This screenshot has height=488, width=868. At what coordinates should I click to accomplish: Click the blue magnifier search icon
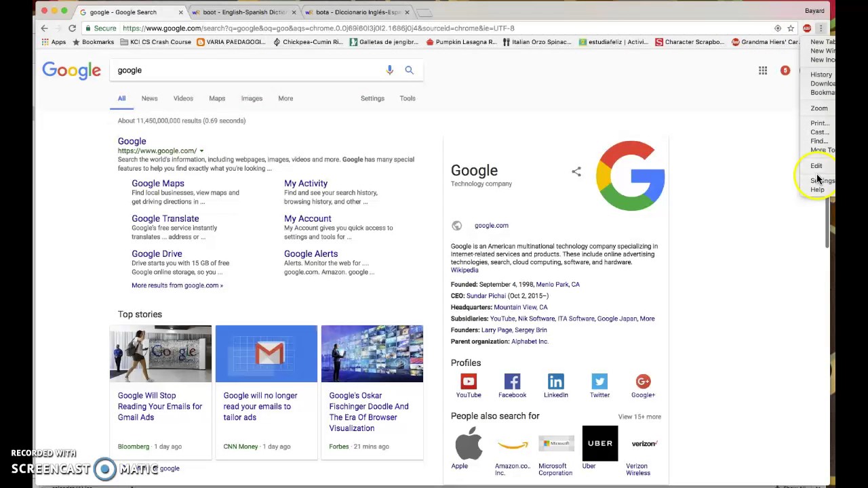click(x=409, y=70)
